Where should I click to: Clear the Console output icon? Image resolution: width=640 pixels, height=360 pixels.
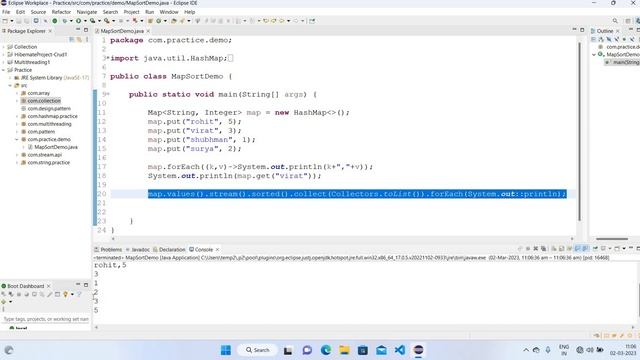click(554, 249)
